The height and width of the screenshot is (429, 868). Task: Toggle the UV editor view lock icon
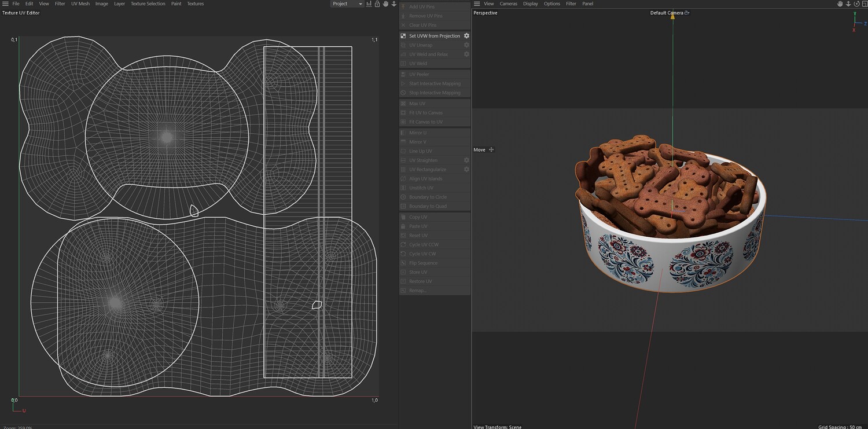377,3
